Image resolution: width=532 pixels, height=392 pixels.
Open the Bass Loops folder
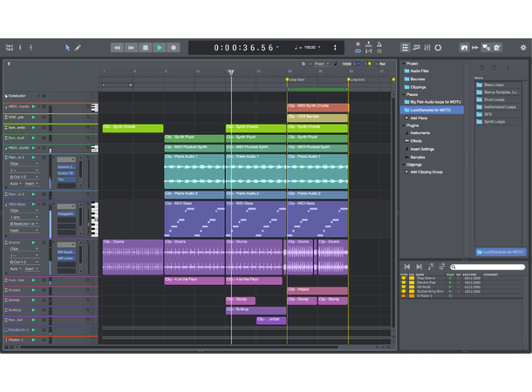coord(498,85)
